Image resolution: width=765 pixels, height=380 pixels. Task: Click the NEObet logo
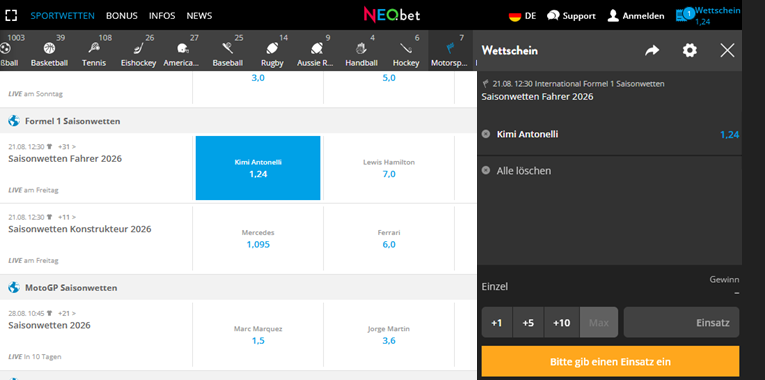[391, 15]
